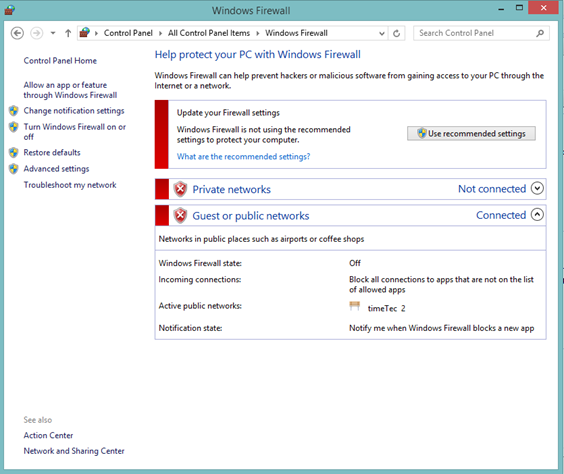Open Control Panel Home
Screen dimensions: 564x474
(x=60, y=61)
